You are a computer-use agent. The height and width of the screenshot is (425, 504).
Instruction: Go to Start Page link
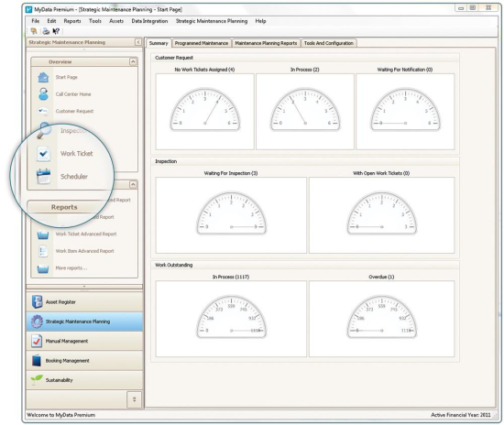point(67,78)
